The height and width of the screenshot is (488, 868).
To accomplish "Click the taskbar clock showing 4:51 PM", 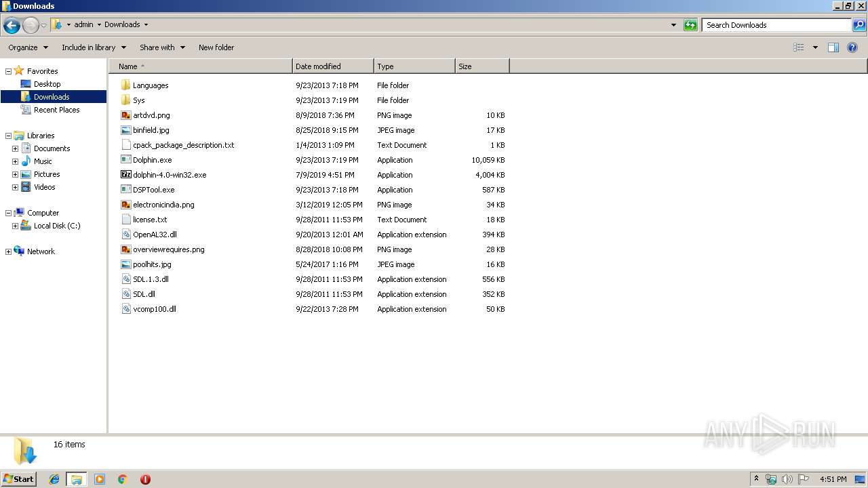I will tap(833, 479).
